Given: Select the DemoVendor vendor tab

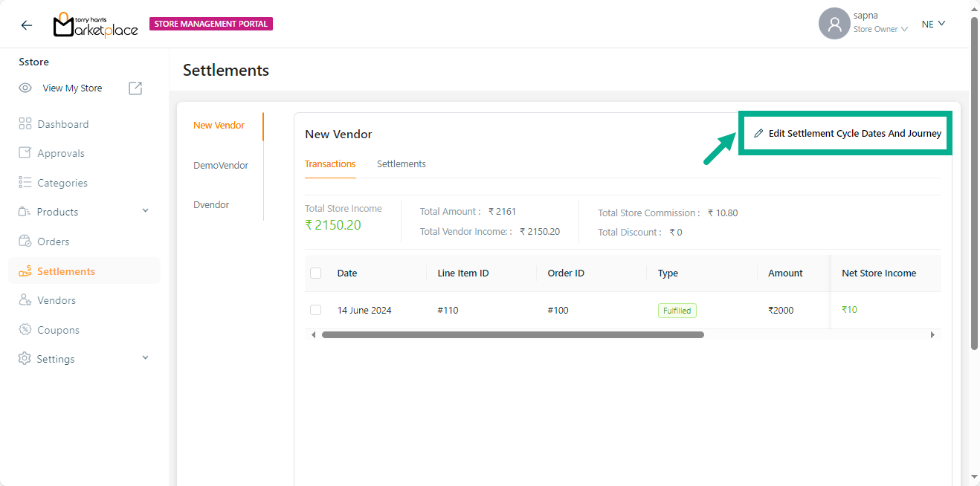Looking at the screenshot, I should [221, 165].
